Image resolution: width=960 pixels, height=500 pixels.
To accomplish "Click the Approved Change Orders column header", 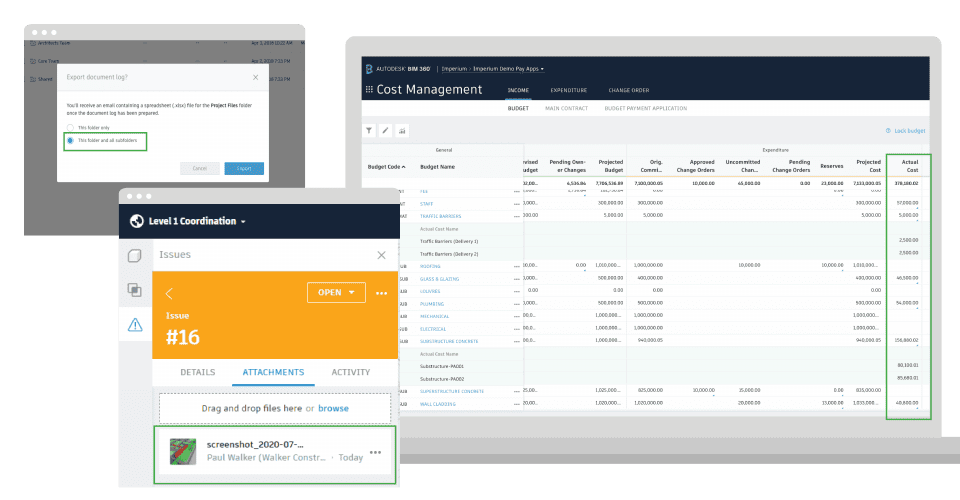I will [696, 166].
